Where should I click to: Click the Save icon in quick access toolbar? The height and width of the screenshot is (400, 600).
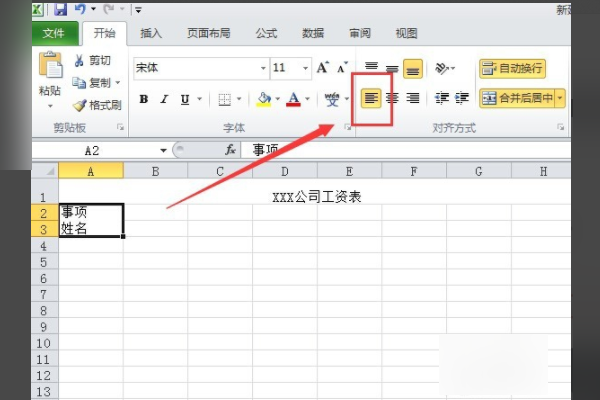(x=60, y=9)
